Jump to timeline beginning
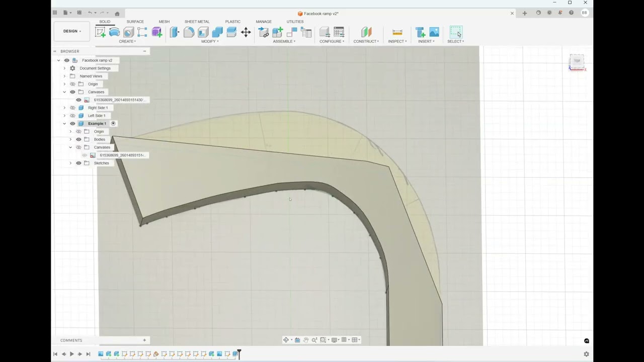This screenshot has height=362, width=644. (55, 354)
